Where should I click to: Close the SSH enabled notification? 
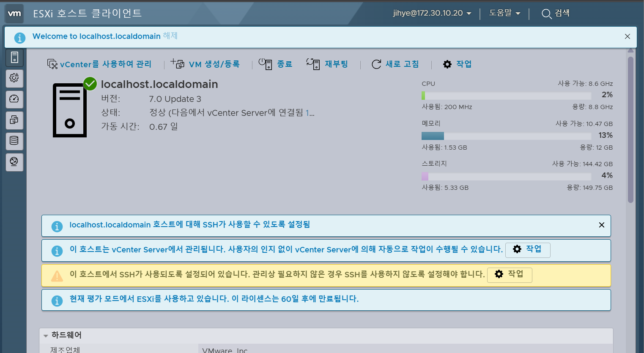(x=602, y=225)
